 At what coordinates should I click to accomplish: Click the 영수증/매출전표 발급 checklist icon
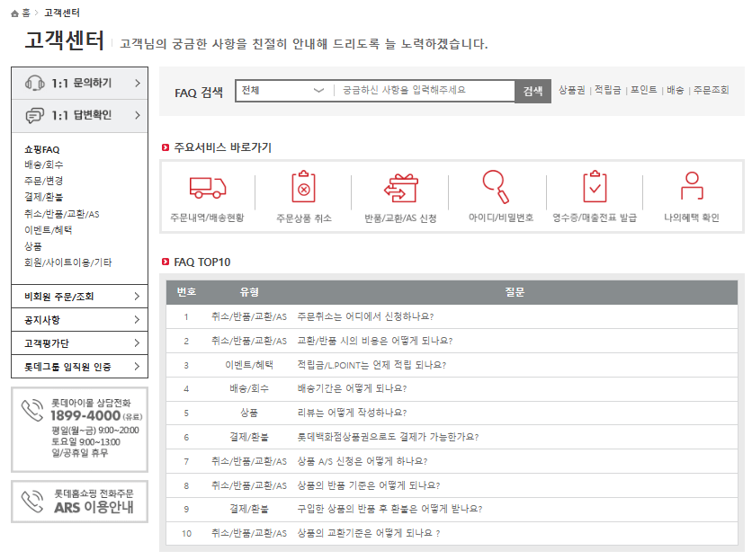[595, 186]
